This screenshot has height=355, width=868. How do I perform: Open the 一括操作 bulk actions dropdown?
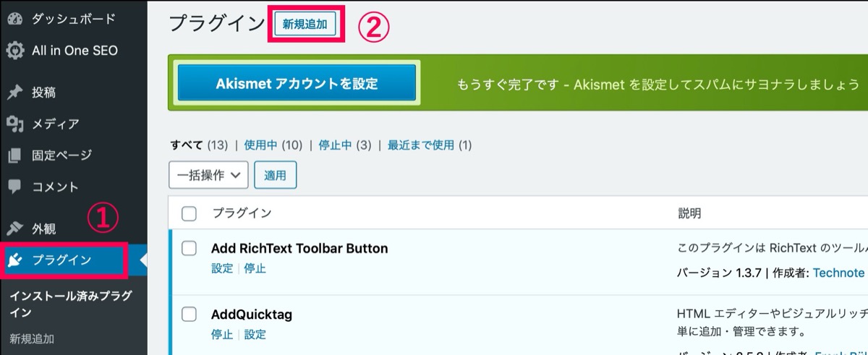(208, 175)
